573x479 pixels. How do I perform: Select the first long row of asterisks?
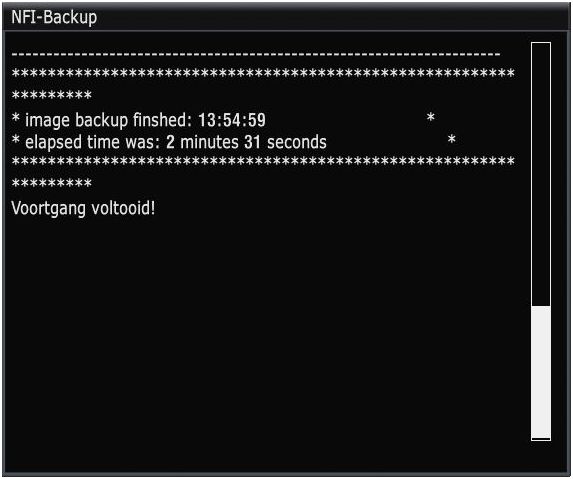(263, 73)
